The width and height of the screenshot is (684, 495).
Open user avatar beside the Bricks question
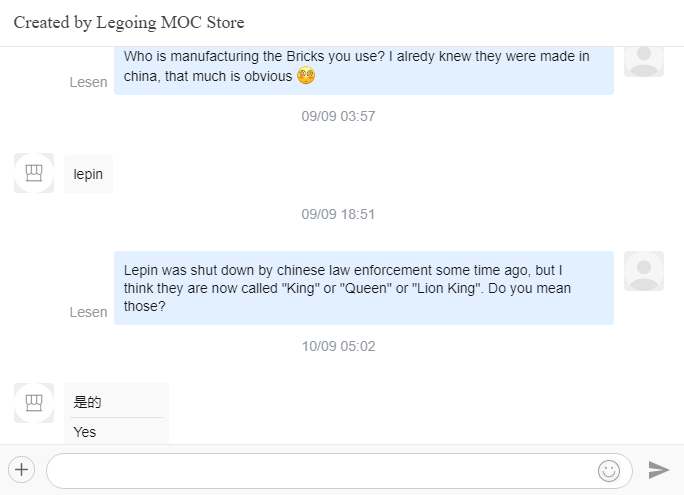click(x=644, y=58)
